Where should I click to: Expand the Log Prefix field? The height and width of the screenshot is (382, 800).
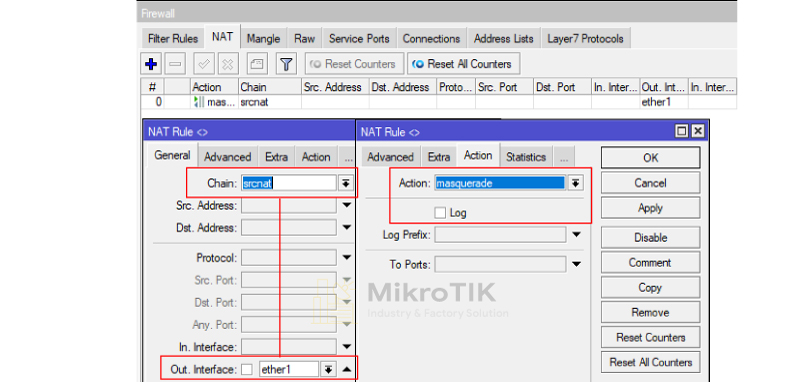click(577, 235)
